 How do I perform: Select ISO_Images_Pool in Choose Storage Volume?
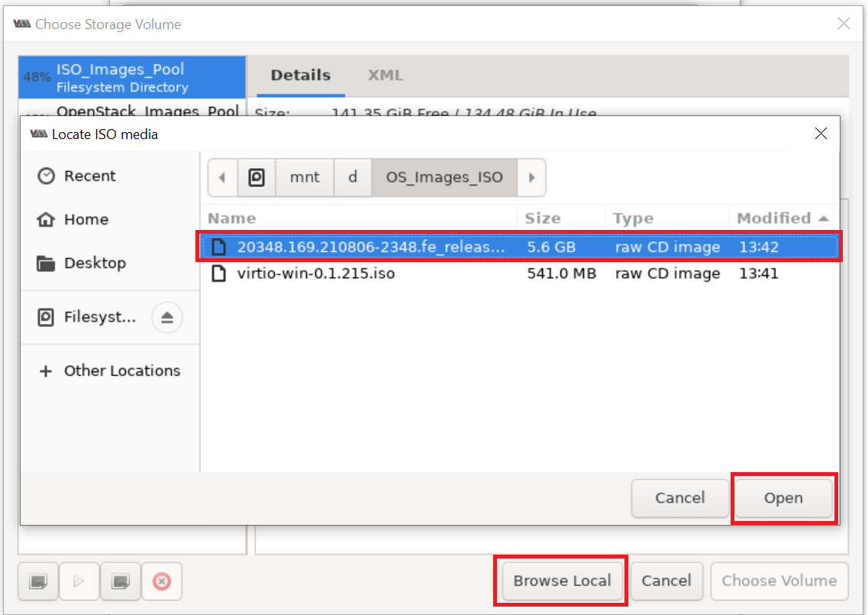(132, 78)
